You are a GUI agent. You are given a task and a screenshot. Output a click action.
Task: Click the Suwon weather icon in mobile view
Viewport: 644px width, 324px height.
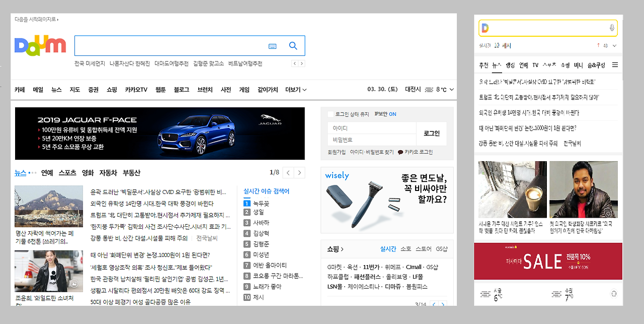pos(556,294)
